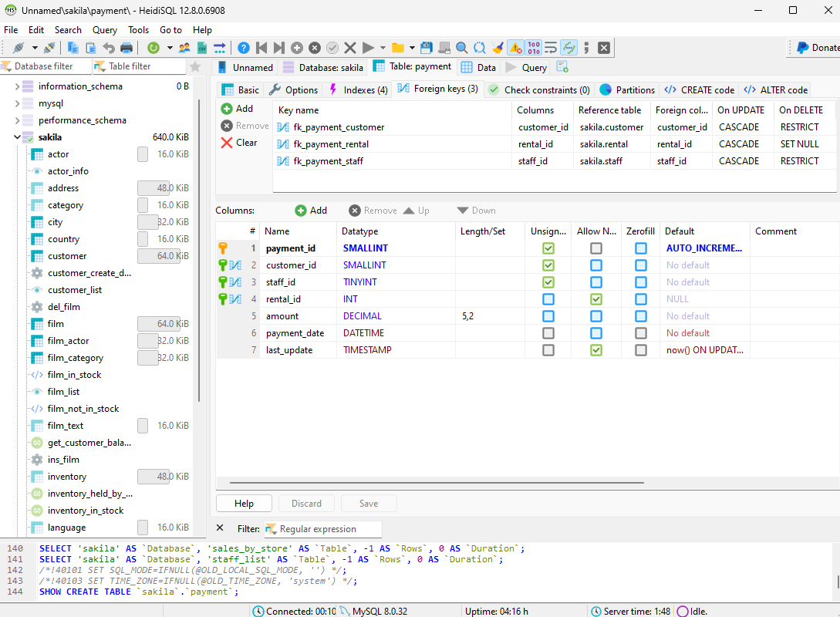Toggle Unsigned checkbox for staff_id
The width and height of the screenshot is (840, 617).
548,282
